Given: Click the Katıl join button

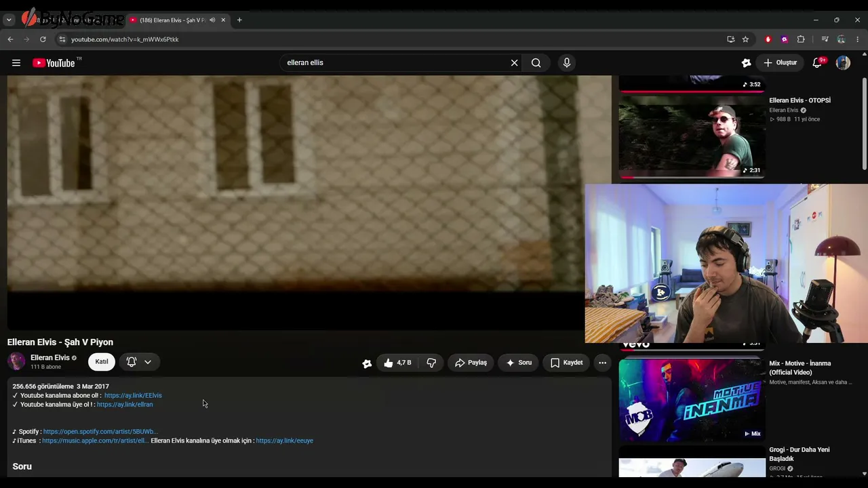Looking at the screenshot, I should click(x=101, y=362).
